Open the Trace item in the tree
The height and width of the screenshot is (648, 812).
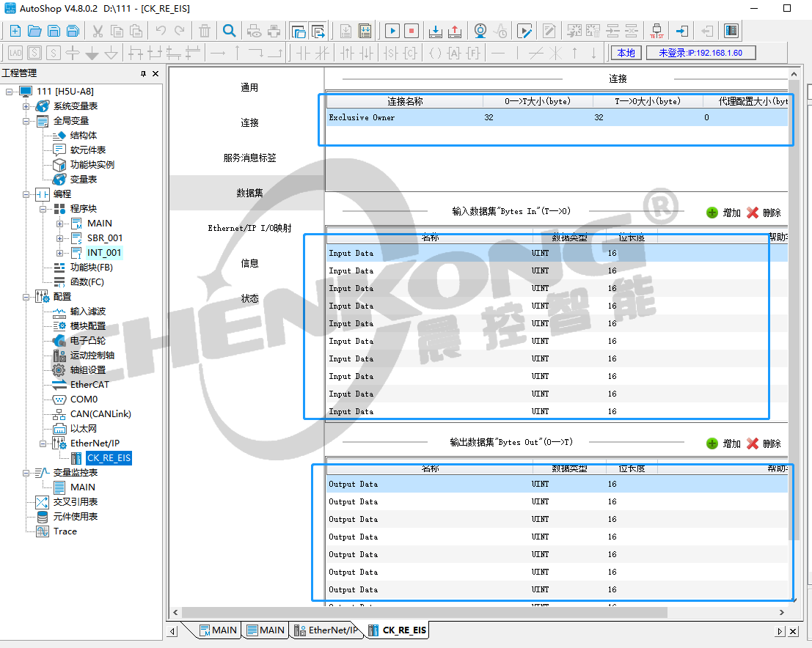pos(65,531)
